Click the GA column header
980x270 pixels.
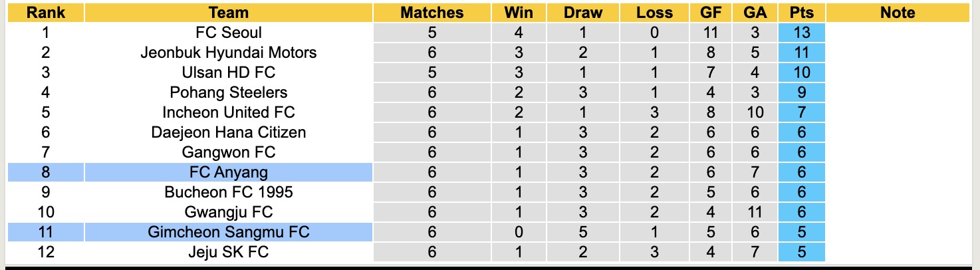(755, 13)
